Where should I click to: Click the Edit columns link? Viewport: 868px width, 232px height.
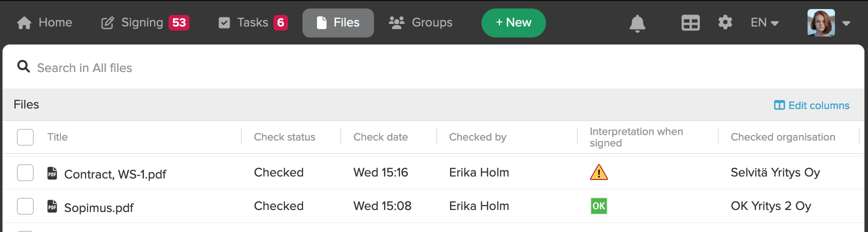811,105
